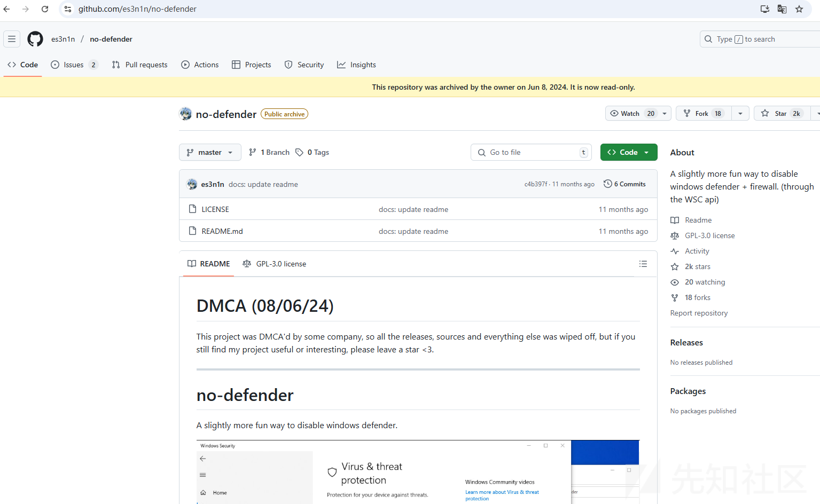The height and width of the screenshot is (504, 820).
Task: Open the Pull requests tab
Action: pyautogui.click(x=140, y=65)
